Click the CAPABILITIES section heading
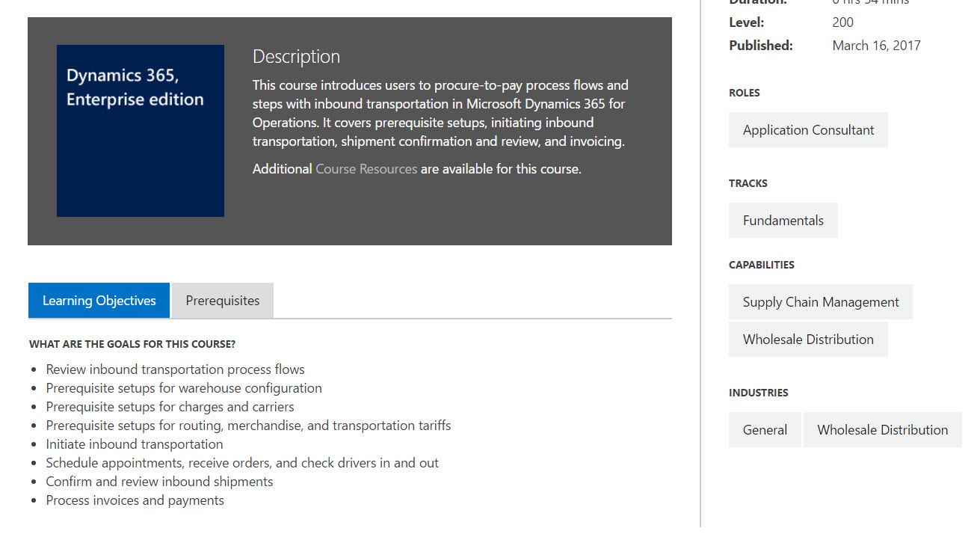 (762, 265)
